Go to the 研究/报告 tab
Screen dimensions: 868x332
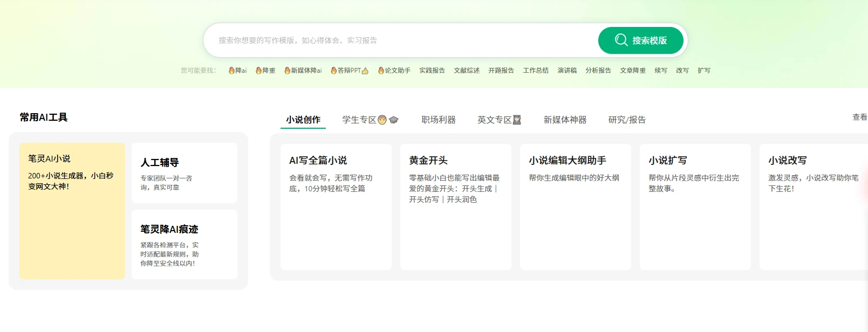coord(627,120)
